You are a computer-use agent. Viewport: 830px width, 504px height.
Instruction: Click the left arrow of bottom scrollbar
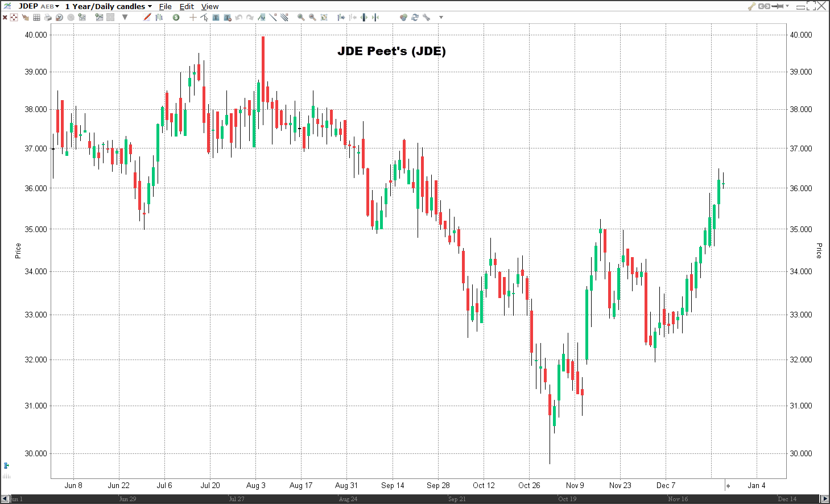click(5, 499)
